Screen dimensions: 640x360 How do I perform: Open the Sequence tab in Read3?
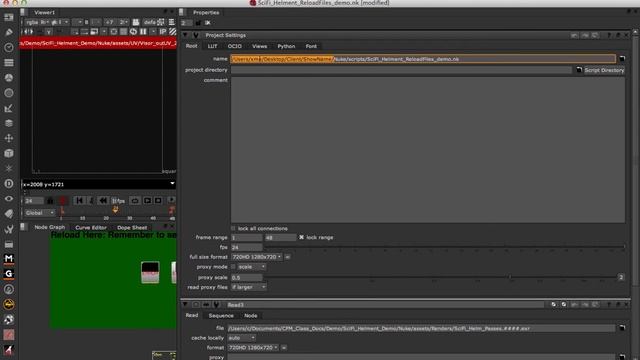(x=221, y=316)
